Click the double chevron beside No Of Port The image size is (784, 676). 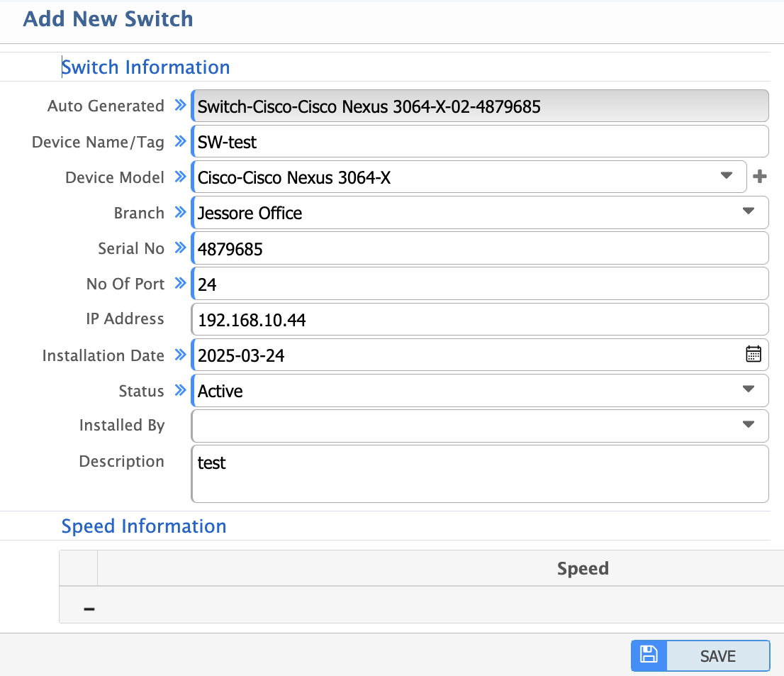tap(179, 284)
